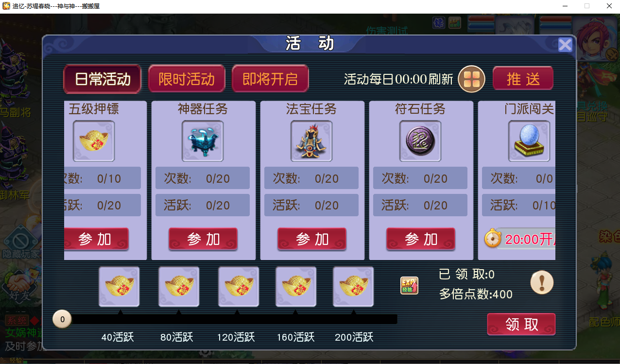Click 参加 under 符石任务
The image size is (620, 364).
[421, 239]
